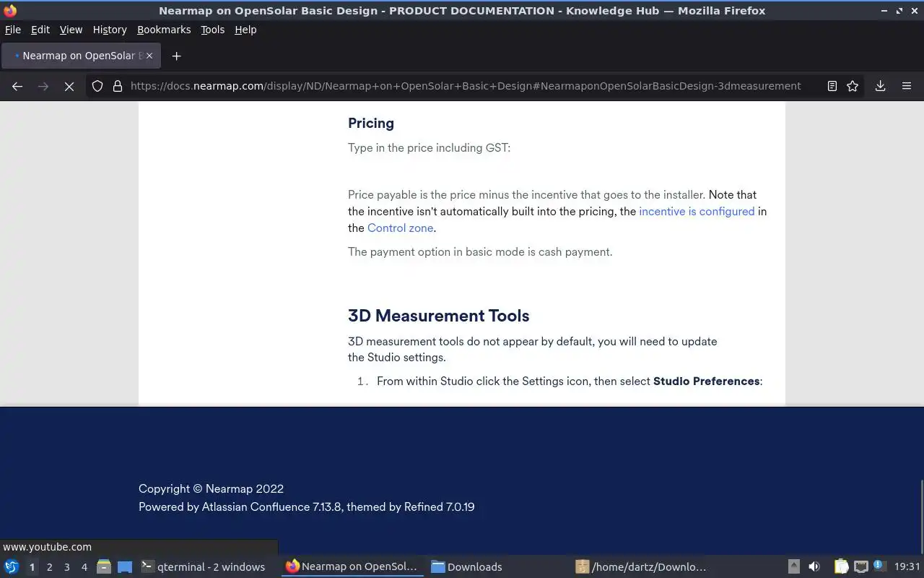
Task: Click the URL address bar
Action: 466,86
